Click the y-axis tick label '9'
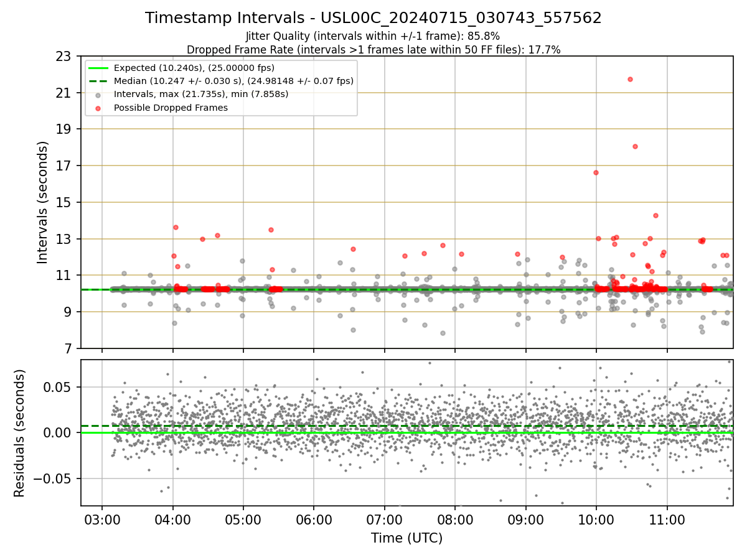Viewport: 747px width, 560px height. (x=67, y=312)
